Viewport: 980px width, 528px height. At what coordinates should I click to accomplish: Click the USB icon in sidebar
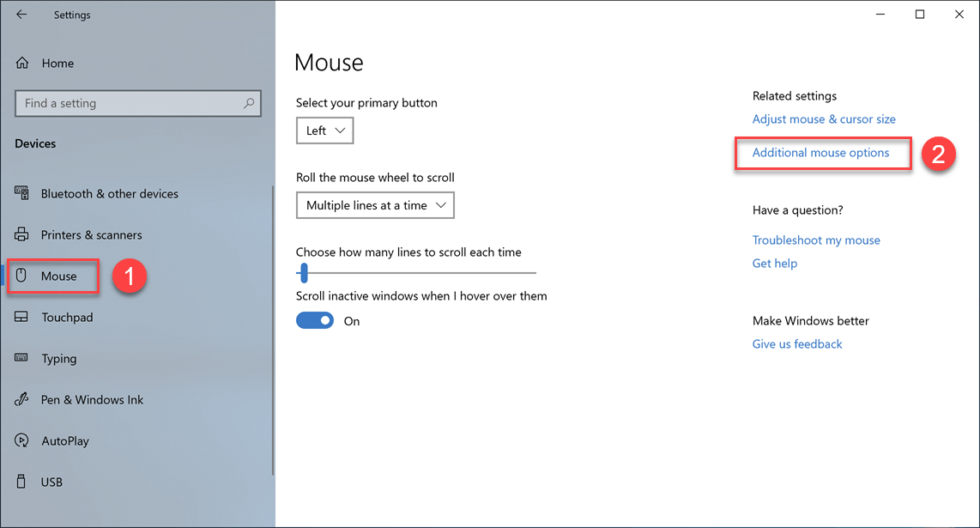click(21, 482)
